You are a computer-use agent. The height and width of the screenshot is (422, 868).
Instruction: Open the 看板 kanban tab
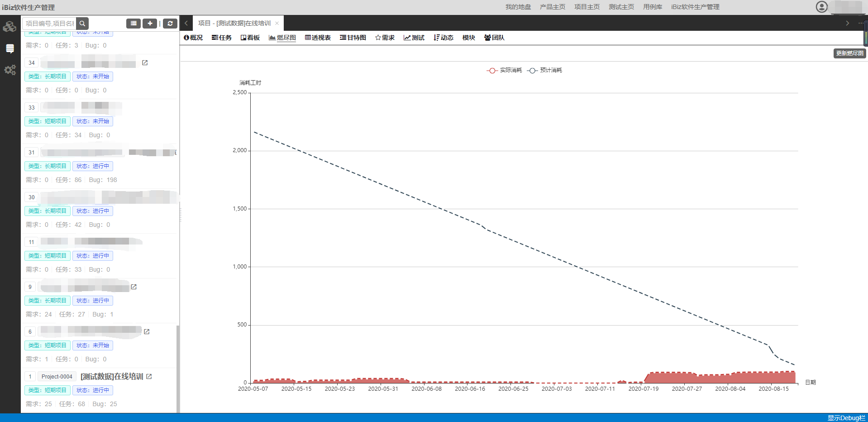point(250,38)
